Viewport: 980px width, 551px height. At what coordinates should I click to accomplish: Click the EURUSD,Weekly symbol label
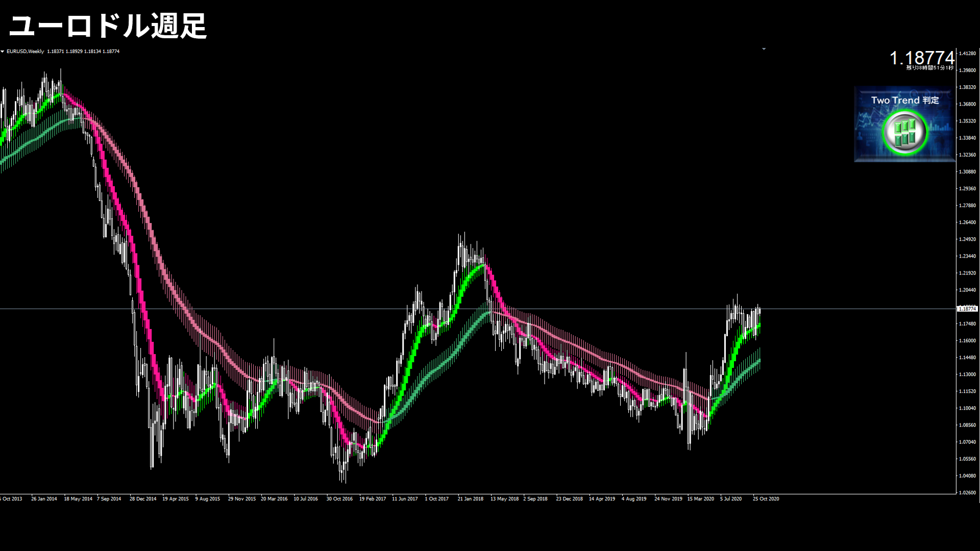[x=25, y=52]
